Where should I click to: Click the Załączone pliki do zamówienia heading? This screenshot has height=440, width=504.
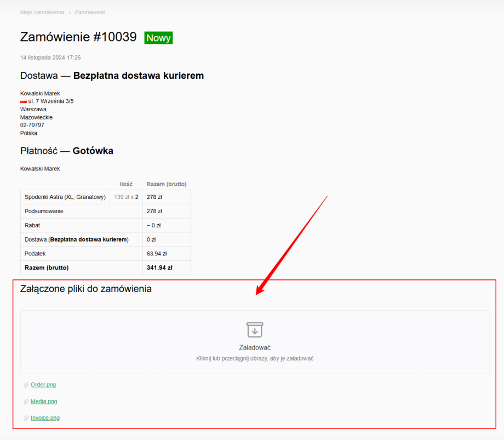tap(86, 289)
